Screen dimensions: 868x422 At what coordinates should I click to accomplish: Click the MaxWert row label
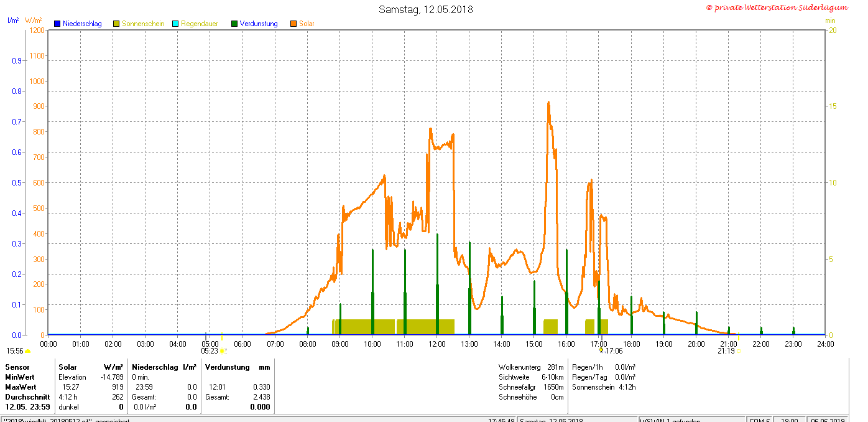[21, 387]
